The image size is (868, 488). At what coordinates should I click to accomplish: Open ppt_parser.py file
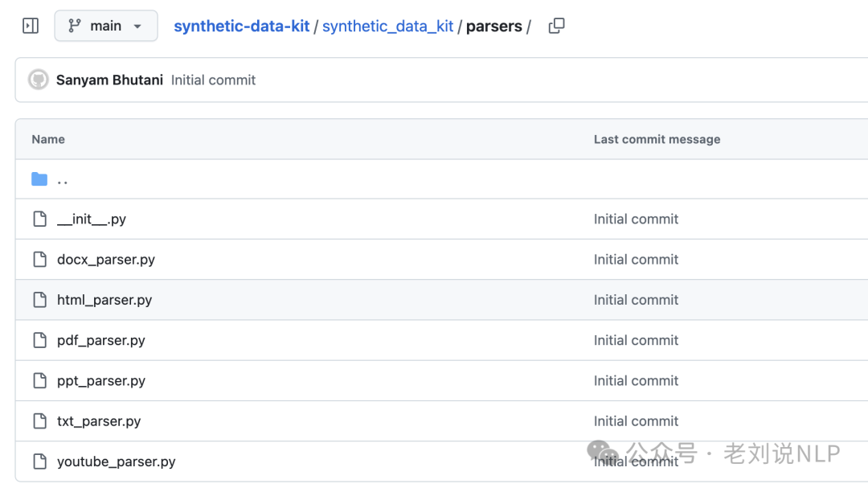[x=100, y=380]
